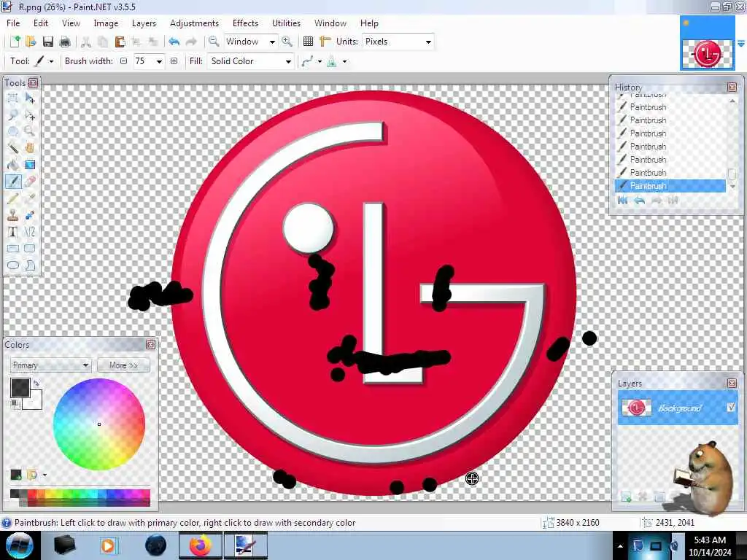
Task: Toggle antialiasing mode icon
Action: (x=307, y=61)
